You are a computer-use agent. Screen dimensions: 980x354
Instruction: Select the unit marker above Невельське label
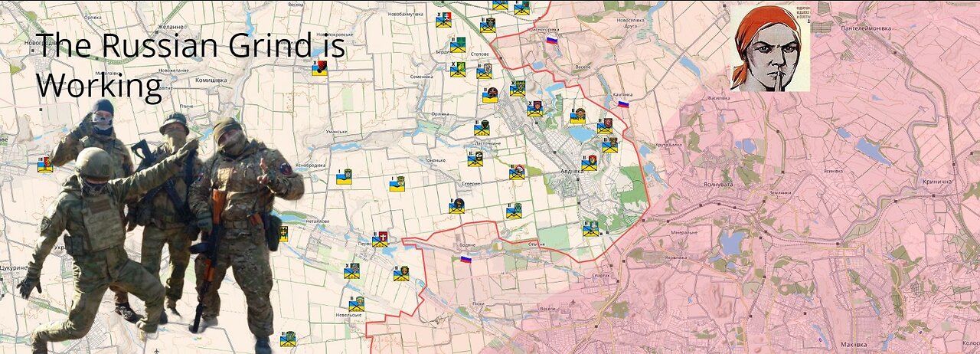356,303
